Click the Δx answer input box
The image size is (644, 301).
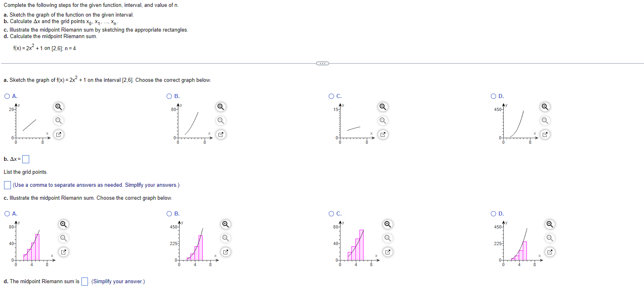click(25, 159)
